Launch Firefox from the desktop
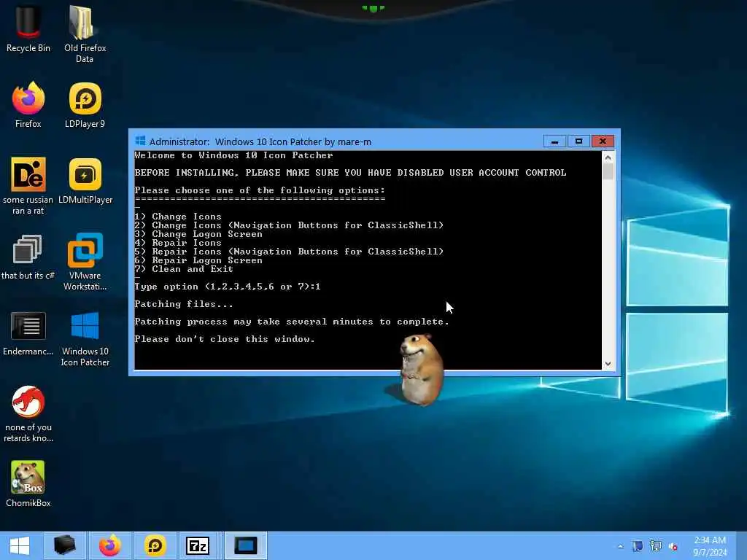The height and width of the screenshot is (560, 747). (x=28, y=105)
